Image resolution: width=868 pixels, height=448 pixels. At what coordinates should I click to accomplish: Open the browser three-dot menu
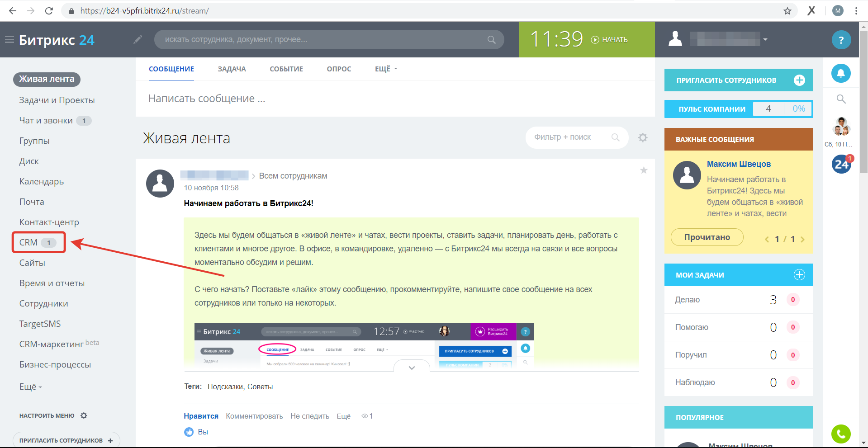click(856, 11)
